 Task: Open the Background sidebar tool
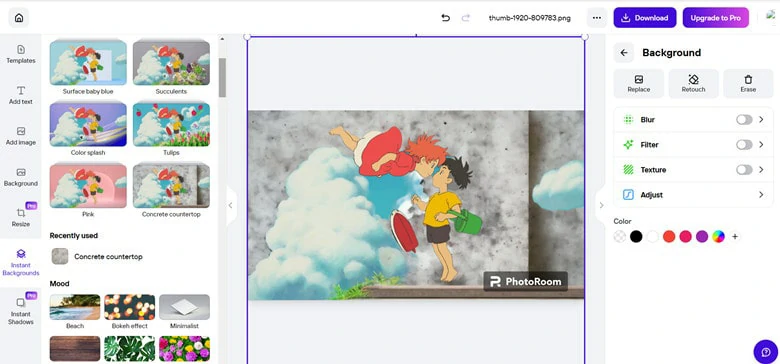click(x=21, y=177)
